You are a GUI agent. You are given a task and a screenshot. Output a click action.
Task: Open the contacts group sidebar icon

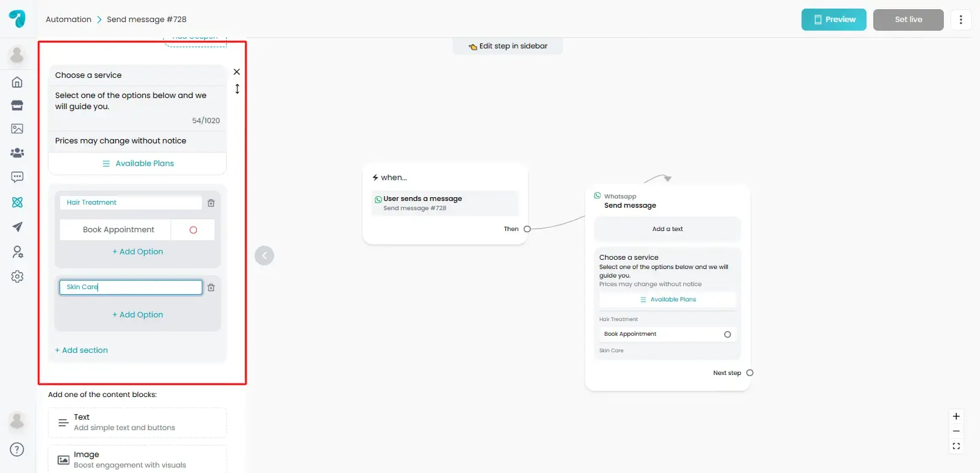pyautogui.click(x=17, y=153)
